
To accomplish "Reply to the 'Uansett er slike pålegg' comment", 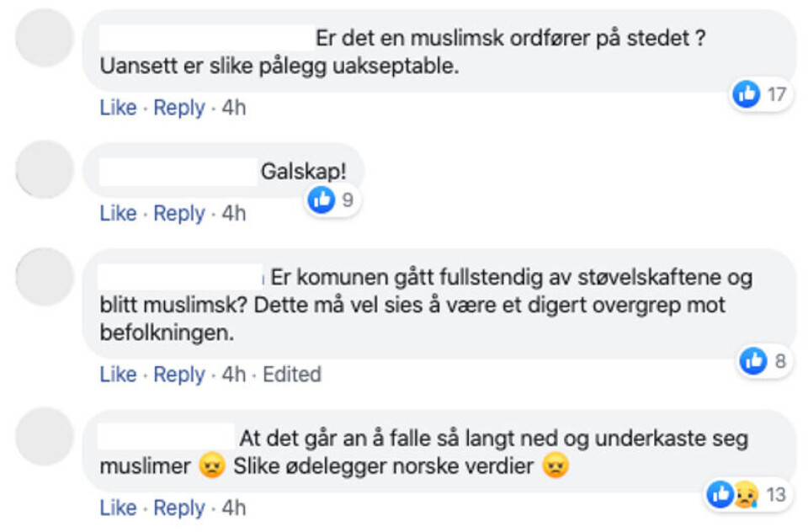I will click(x=179, y=108).
